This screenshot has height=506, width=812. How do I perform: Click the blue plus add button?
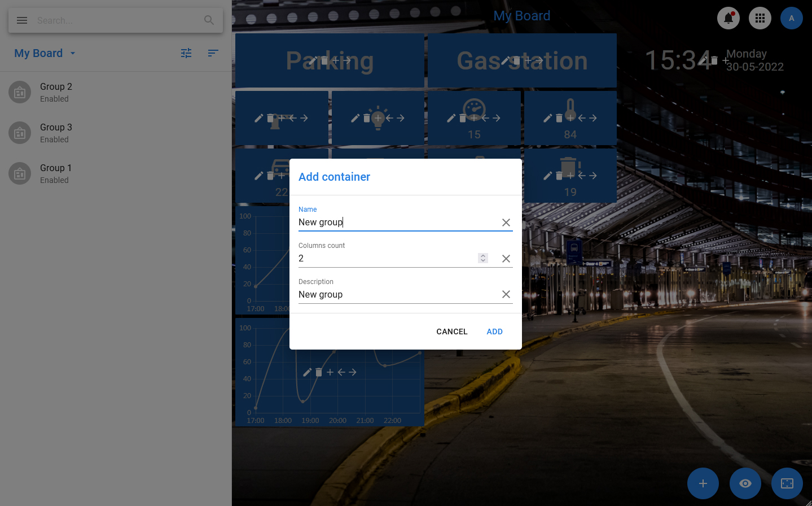(703, 483)
